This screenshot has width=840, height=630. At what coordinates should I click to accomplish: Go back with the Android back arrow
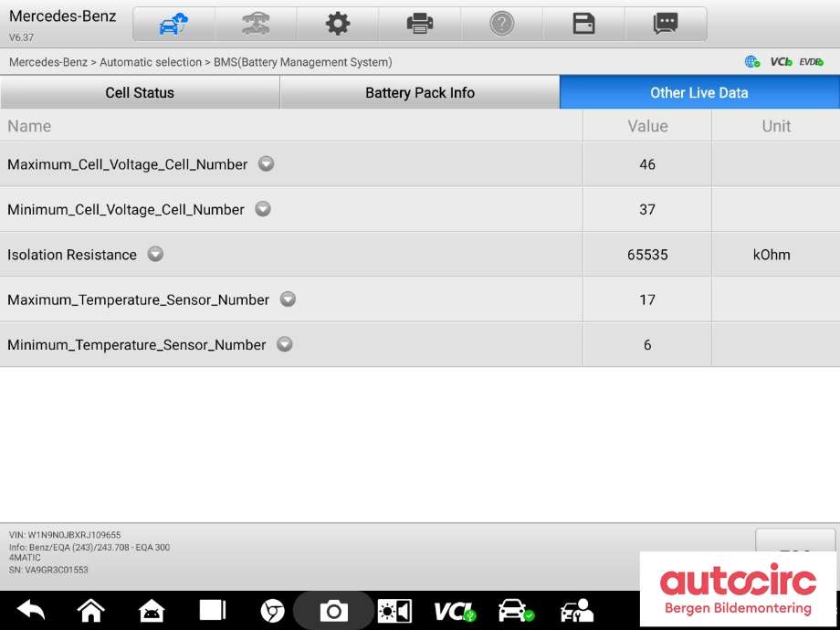[x=30, y=610]
